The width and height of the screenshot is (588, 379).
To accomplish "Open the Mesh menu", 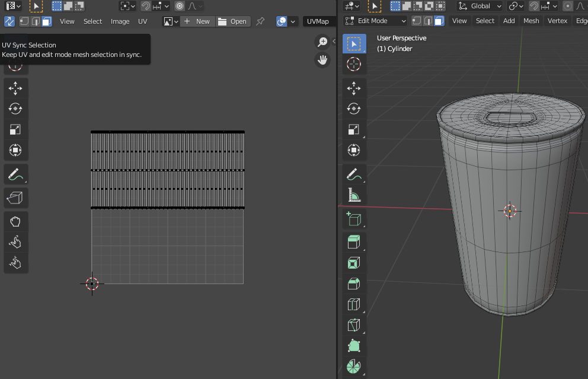I will [x=531, y=21].
